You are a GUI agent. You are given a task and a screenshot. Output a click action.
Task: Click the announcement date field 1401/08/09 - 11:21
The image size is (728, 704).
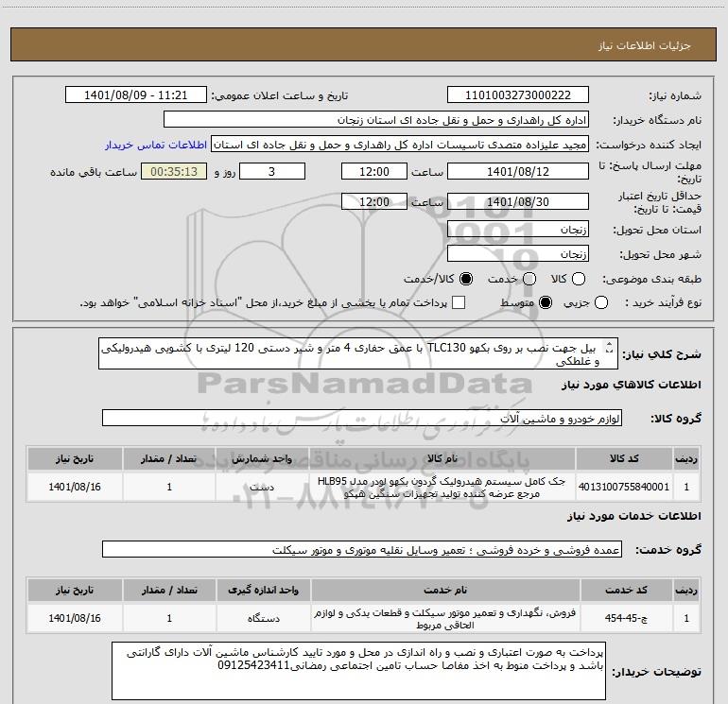(x=135, y=95)
